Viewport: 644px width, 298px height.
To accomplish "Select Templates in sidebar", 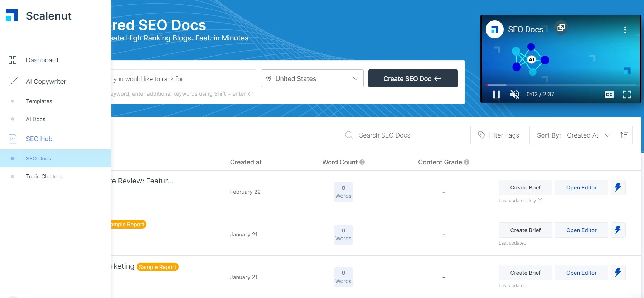I will tap(39, 101).
